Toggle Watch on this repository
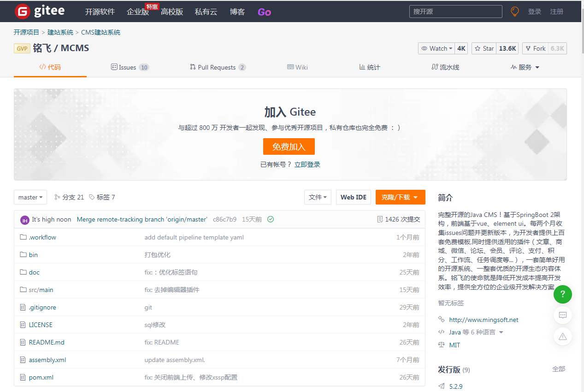This screenshot has height=392, width=584. 436,48
